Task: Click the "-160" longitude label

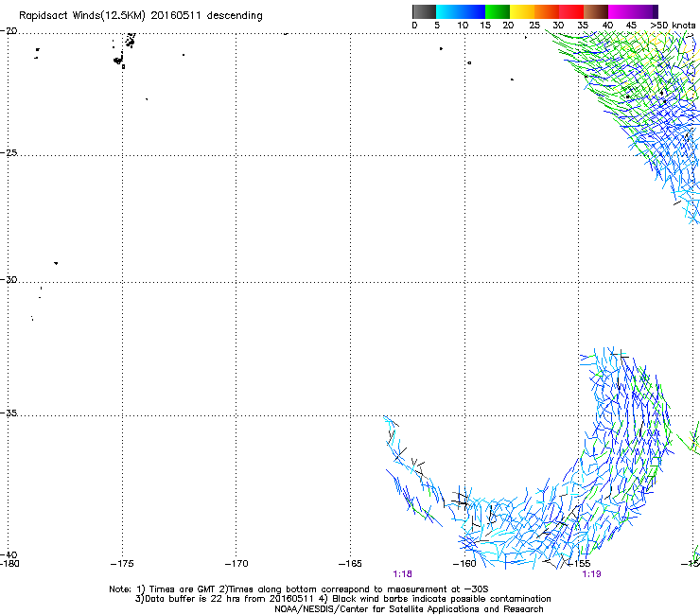Action: coord(464,564)
